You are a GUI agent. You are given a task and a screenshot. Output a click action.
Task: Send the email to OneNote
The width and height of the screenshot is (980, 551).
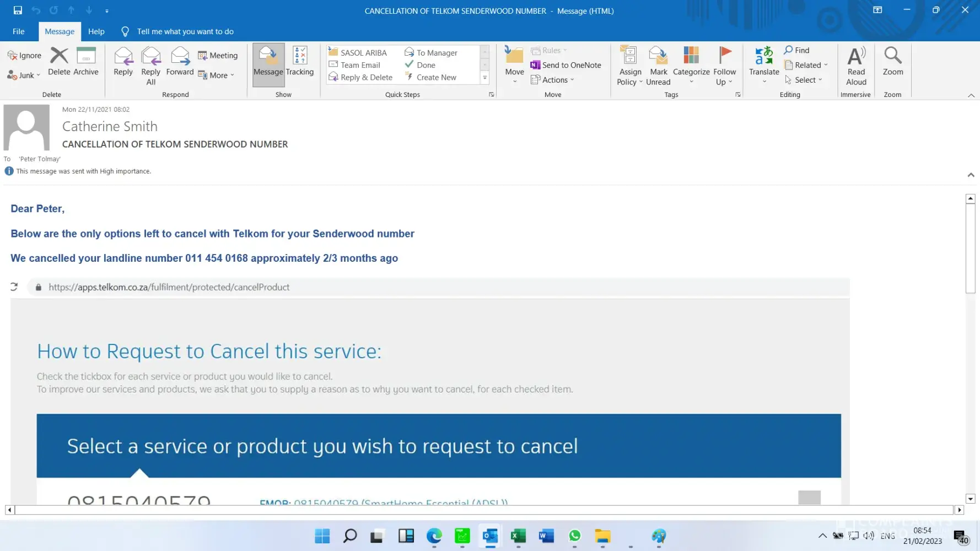pos(566,65)
